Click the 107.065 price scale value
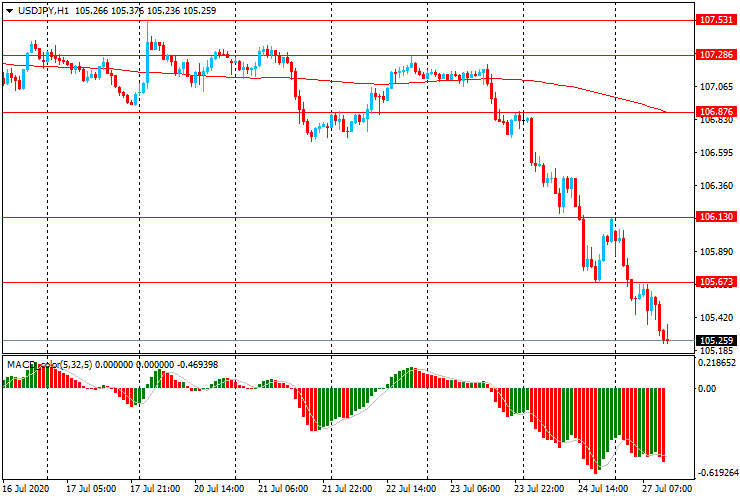Image resolution: width=740 pixels, height=500 pixels. pos(716,87)
